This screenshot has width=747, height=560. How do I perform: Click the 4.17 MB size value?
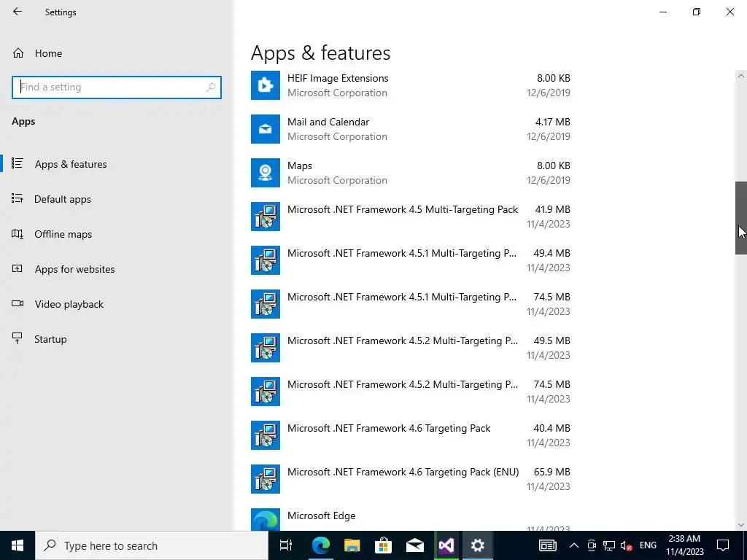coord(553,122)
